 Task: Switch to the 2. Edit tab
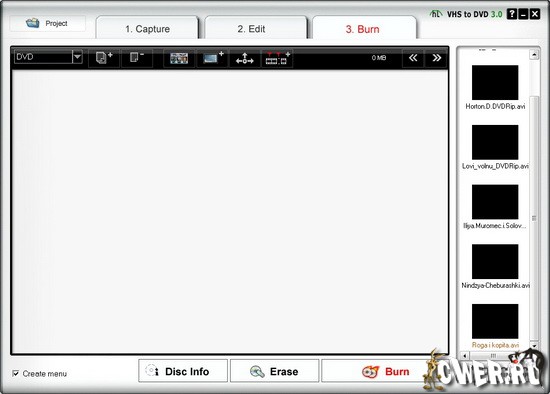point(251,29)
